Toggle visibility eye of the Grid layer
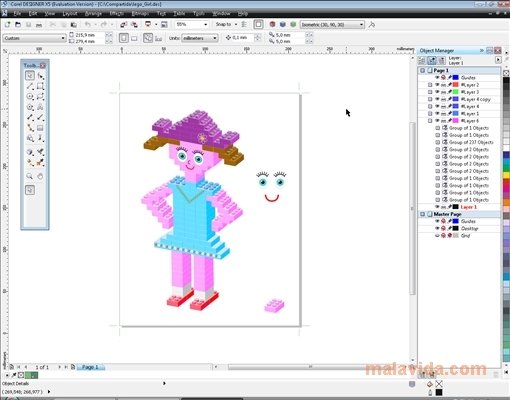 point(437,236)
